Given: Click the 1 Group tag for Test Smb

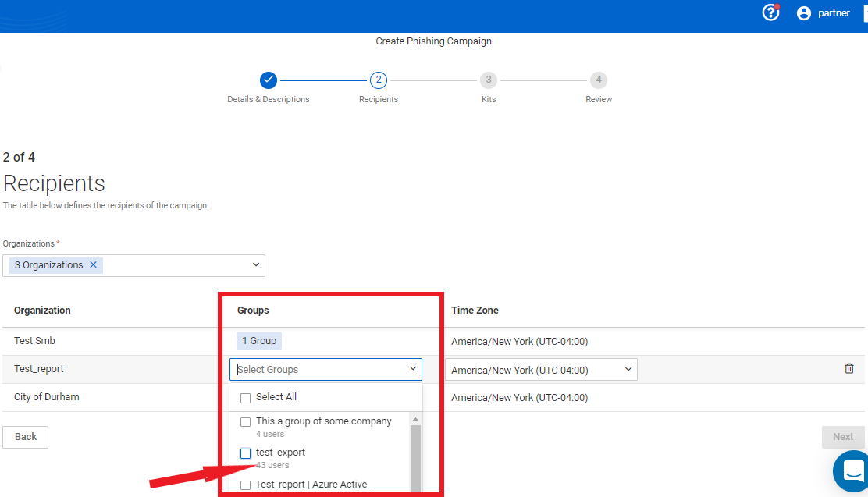Looking at the screenshot, I should click(259, 341).
